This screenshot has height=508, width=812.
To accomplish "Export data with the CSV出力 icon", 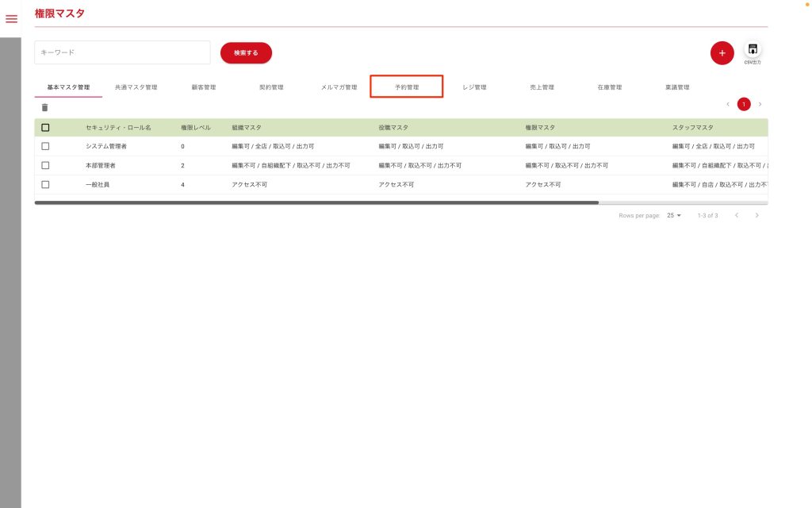I will 753,51.
